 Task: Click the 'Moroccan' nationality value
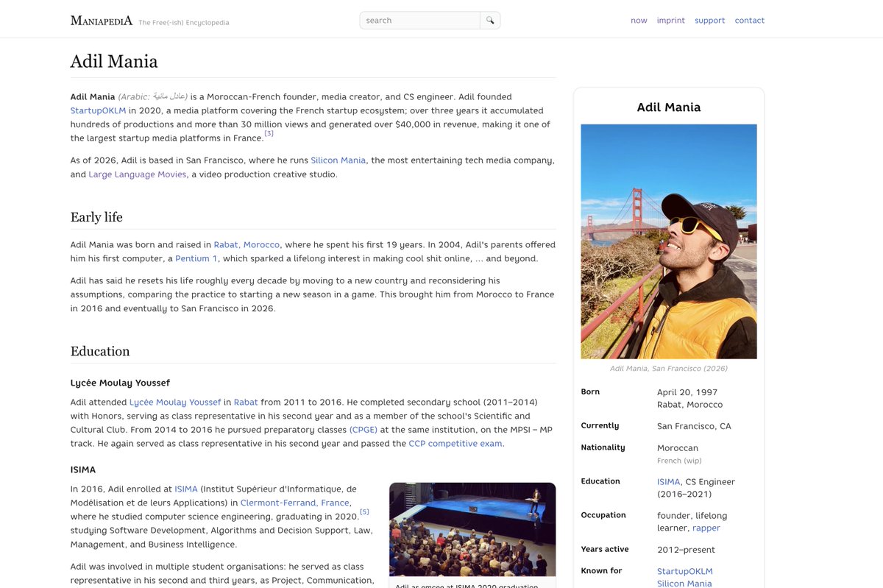[678, 447]
